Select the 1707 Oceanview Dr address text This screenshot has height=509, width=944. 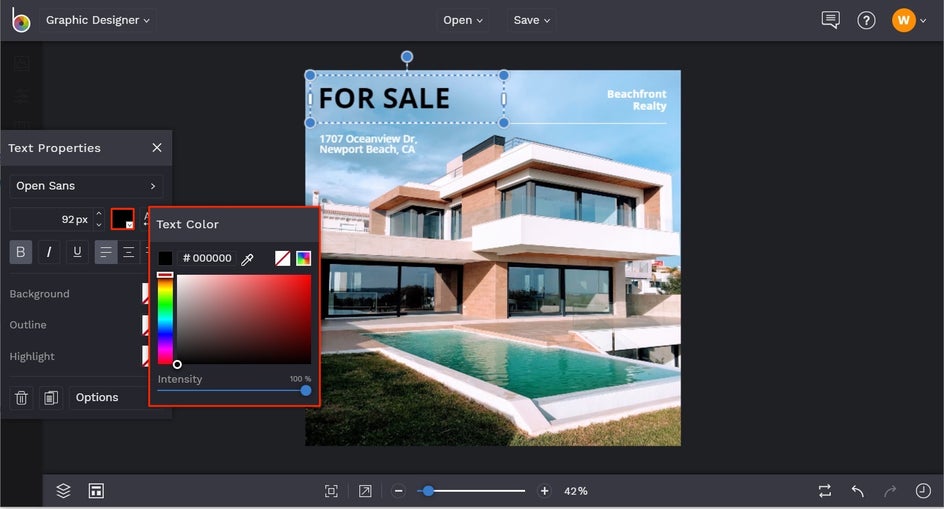(x=368, y=144)
